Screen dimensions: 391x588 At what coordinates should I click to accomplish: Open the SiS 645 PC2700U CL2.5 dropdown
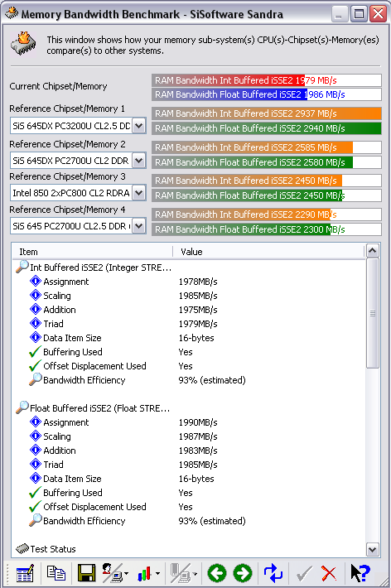point(139,226)
